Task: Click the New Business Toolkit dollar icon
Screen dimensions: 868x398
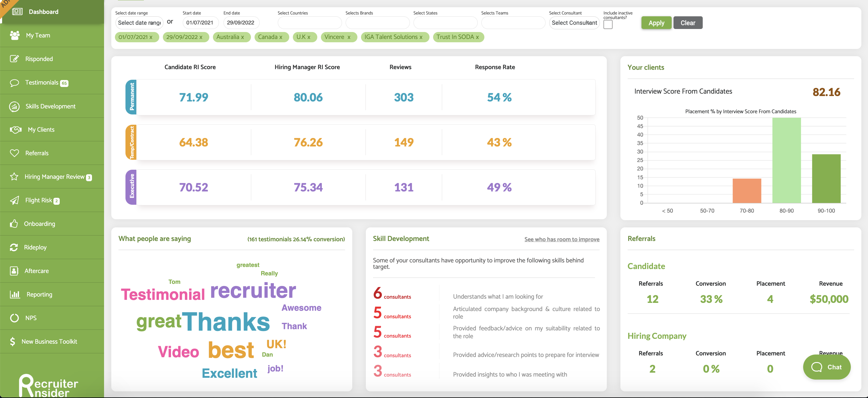Action: click(x=12, y=341)
